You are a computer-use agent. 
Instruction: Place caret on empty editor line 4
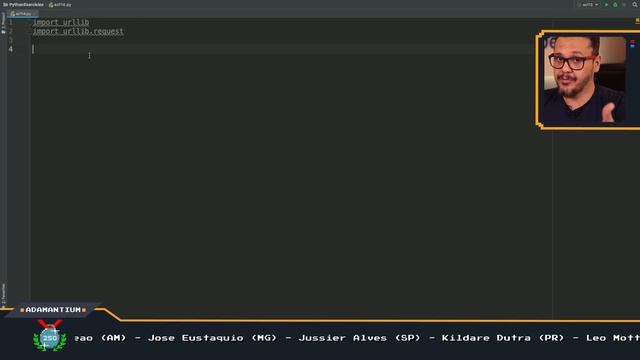click(x=282, y=49)
